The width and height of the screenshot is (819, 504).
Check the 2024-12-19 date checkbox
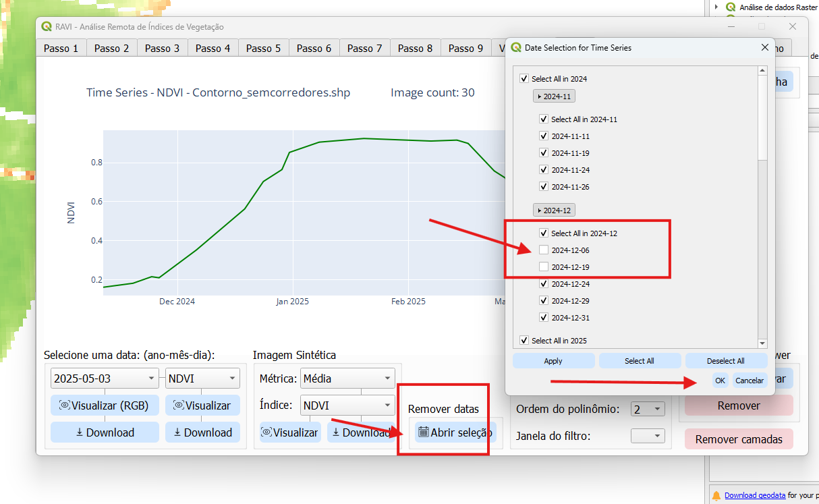pyautogui.click(x=544, y=267)
